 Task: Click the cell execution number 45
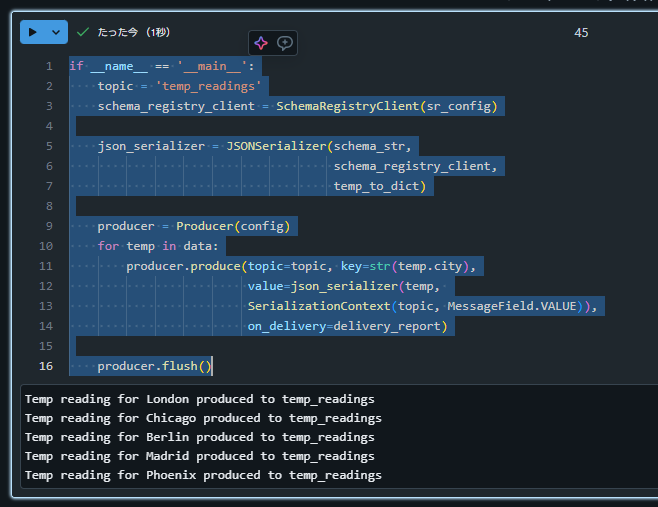click(581, 33)
